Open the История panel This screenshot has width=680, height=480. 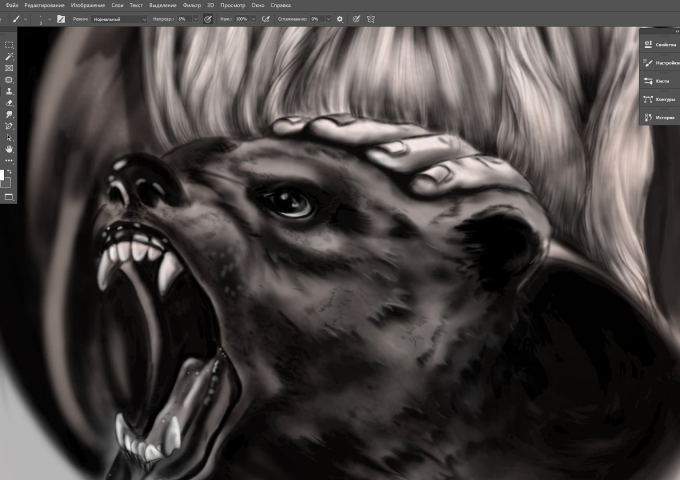660,118
